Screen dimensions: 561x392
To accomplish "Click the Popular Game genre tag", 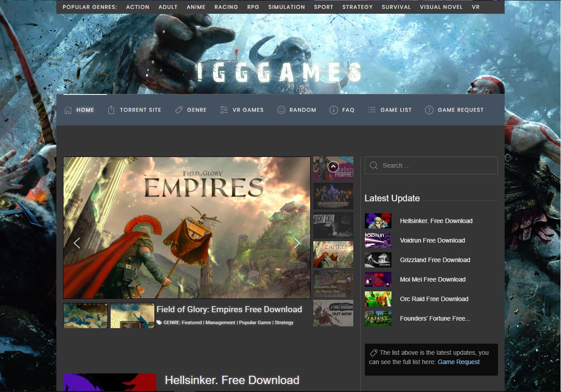I will pos(255,323).
